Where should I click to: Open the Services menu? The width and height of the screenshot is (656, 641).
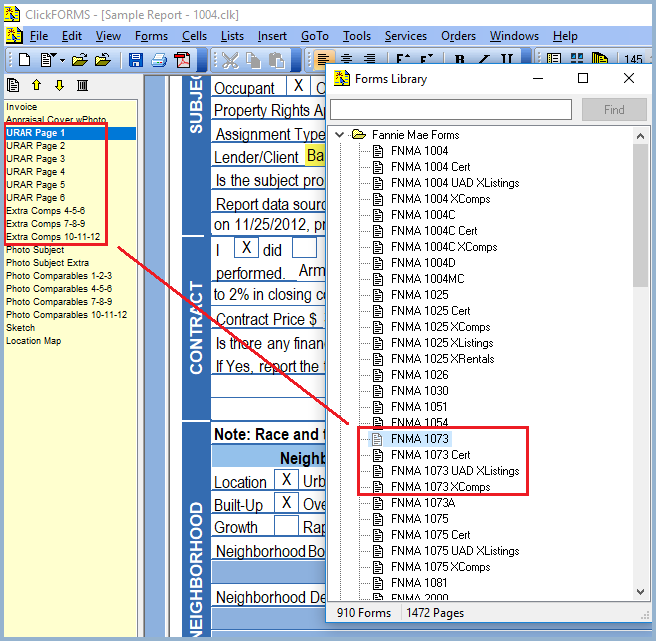(x=406, y=36)
